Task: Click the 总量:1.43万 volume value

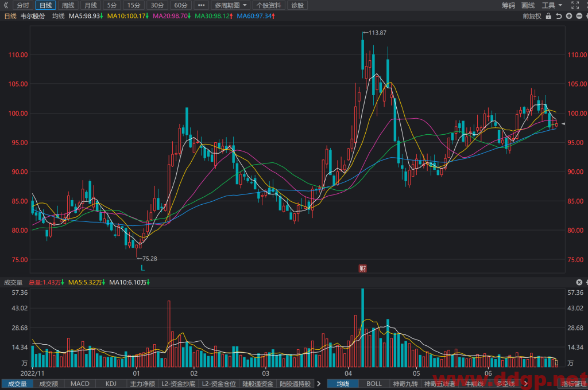Action: [47, 282]
